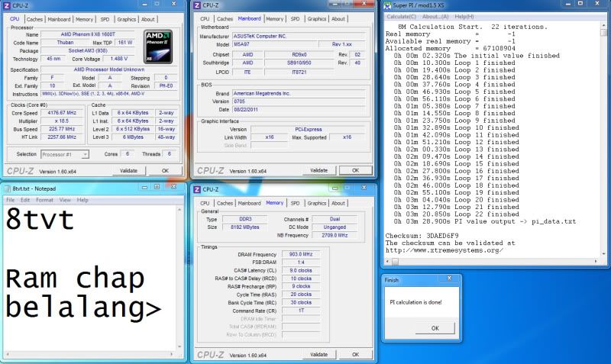The width and height of the screenshot is (611, 364).
Task: Click Validate in the top-left CPU window
Action: [128, 171]
